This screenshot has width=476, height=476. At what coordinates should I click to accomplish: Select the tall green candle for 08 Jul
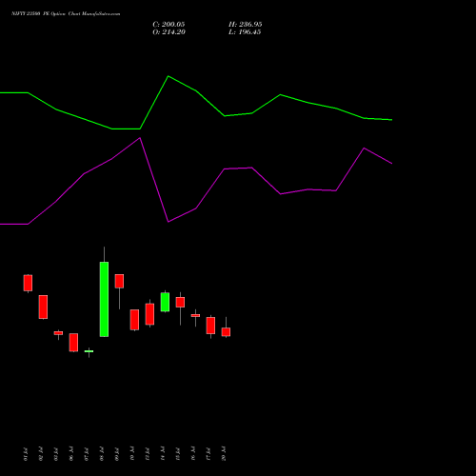point(104,299)
